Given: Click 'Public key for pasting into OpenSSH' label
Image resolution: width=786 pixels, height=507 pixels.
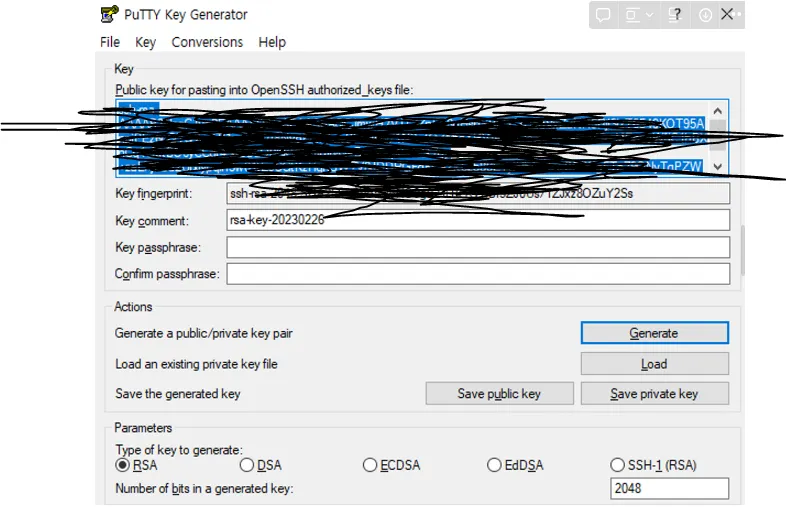Looking at the screenshot, I should pos(264,90).
